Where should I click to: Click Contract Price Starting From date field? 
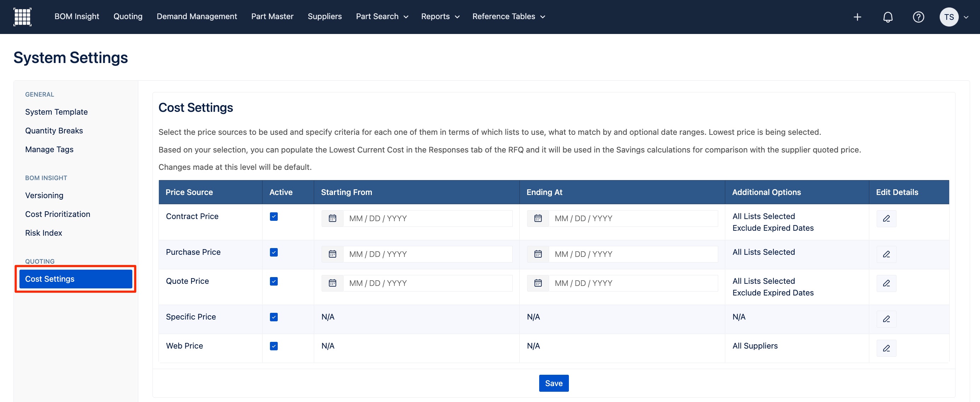point(428,218)
